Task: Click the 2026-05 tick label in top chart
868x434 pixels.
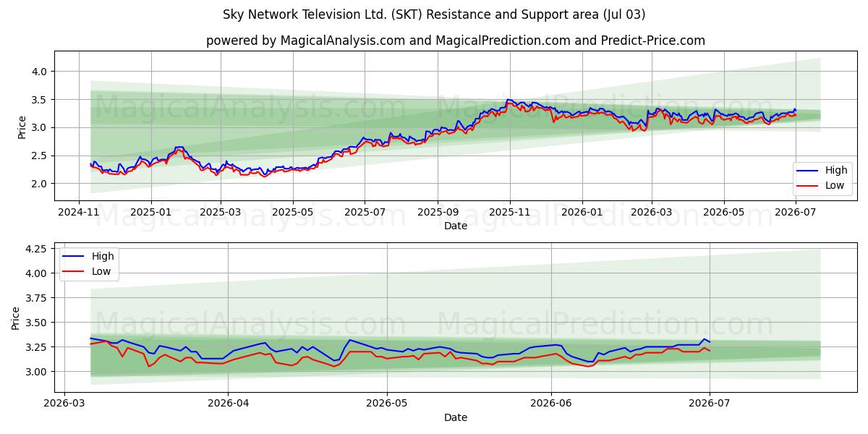Action: [723, 212]
